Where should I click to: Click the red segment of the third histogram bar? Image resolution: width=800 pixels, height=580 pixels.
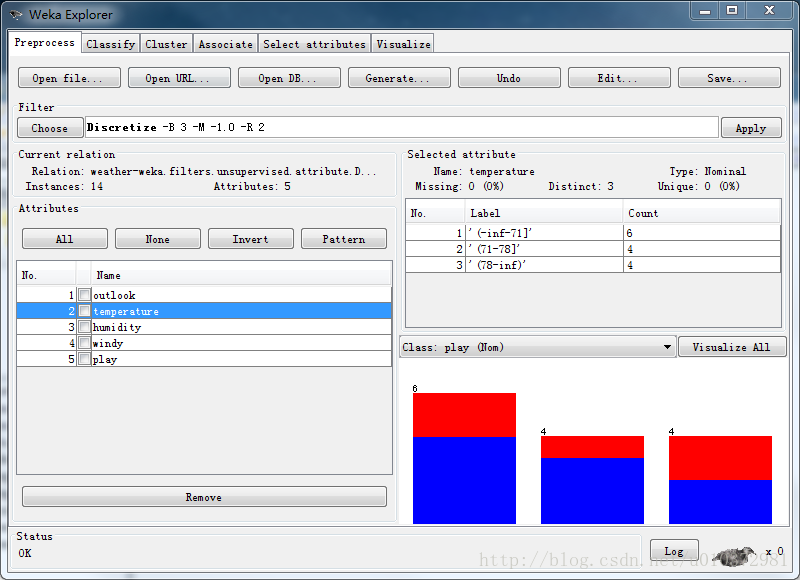720,458
